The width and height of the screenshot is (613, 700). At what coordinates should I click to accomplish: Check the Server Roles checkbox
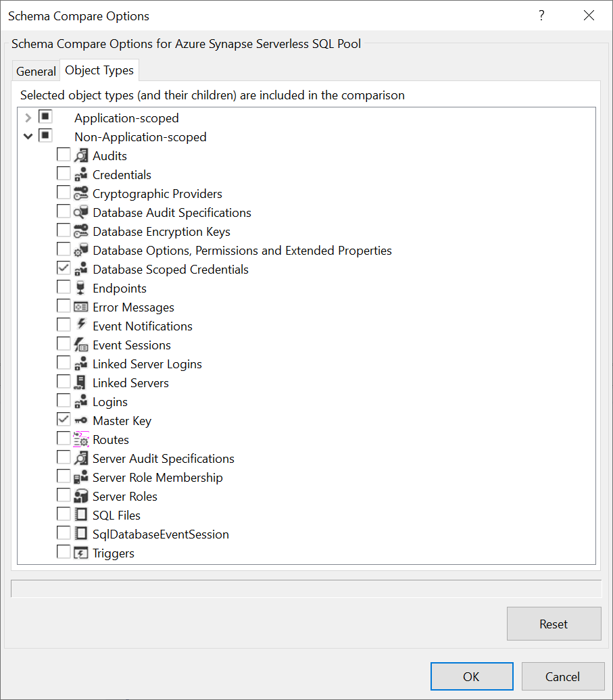pyautogui.click(x=64, y=495)
